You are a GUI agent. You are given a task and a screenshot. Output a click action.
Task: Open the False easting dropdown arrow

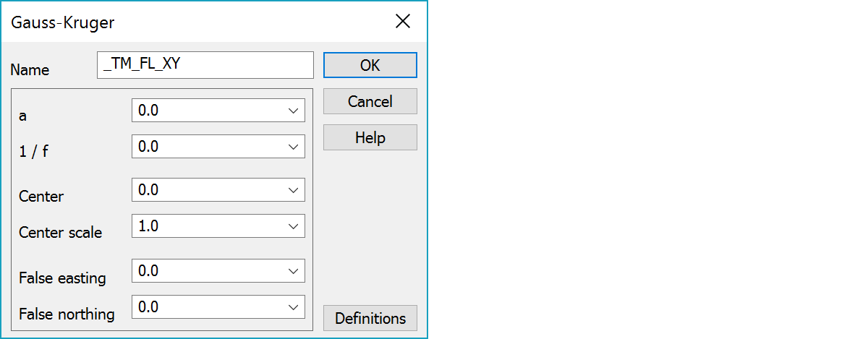(293, 271)
